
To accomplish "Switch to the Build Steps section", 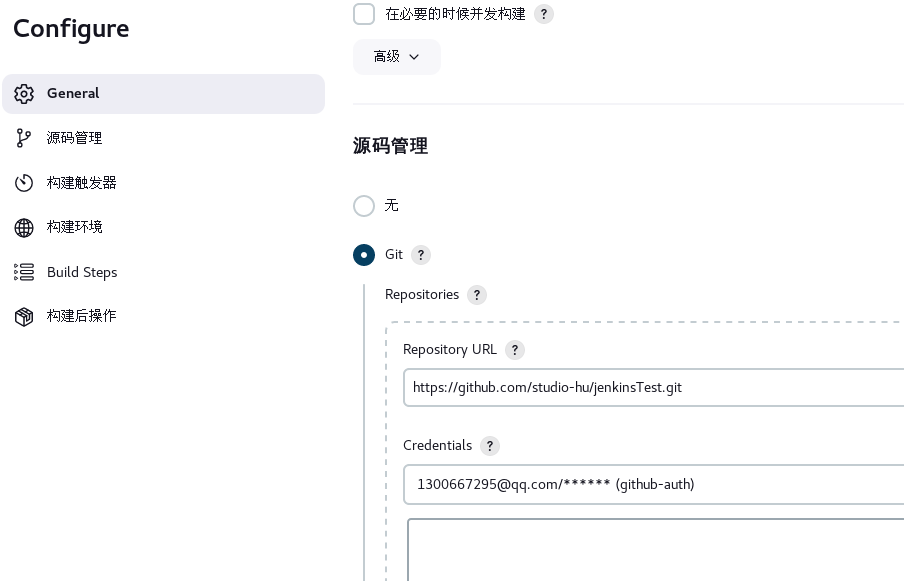I will [x=82, y=272].
